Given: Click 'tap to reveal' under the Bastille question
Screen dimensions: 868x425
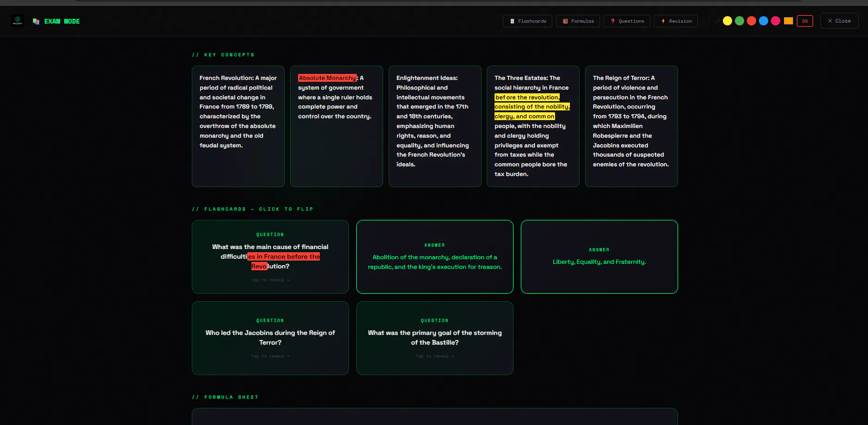Looking at the screenshot, I should (435, 356).
